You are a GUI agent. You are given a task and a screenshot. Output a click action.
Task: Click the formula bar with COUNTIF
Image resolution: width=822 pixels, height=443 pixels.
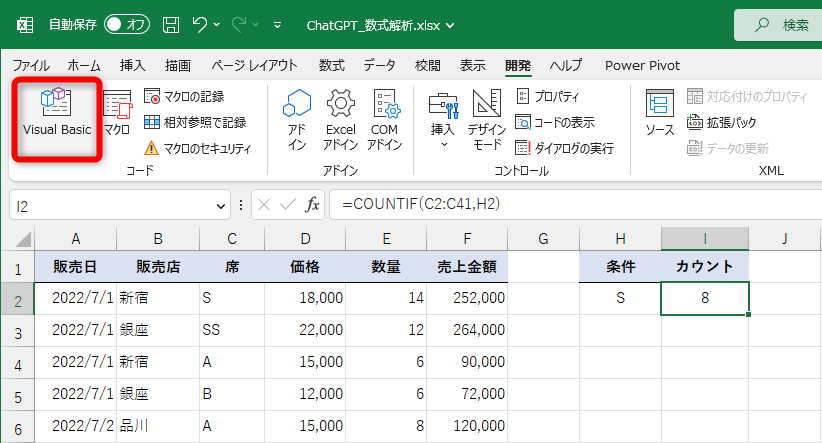tap(576, 204)
